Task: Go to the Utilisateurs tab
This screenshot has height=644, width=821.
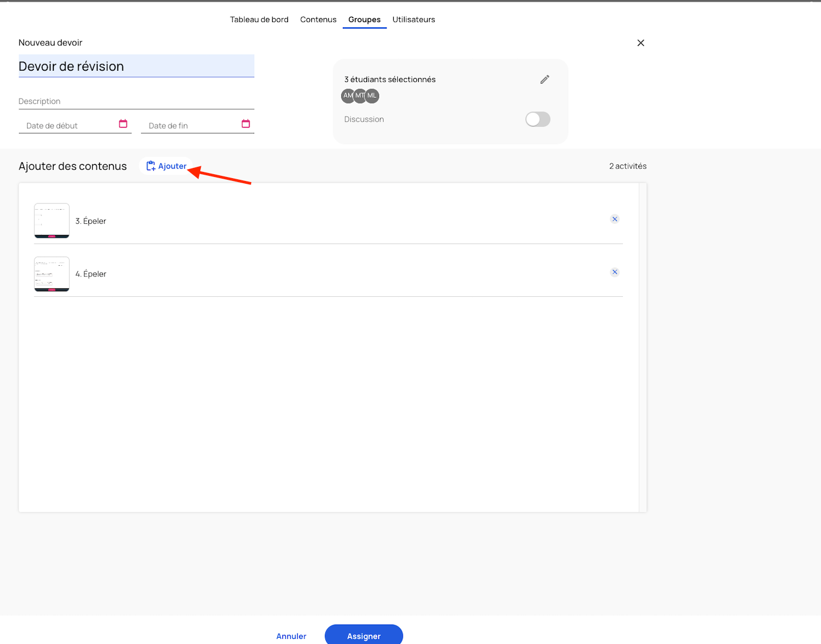Action: coord(414,20)
